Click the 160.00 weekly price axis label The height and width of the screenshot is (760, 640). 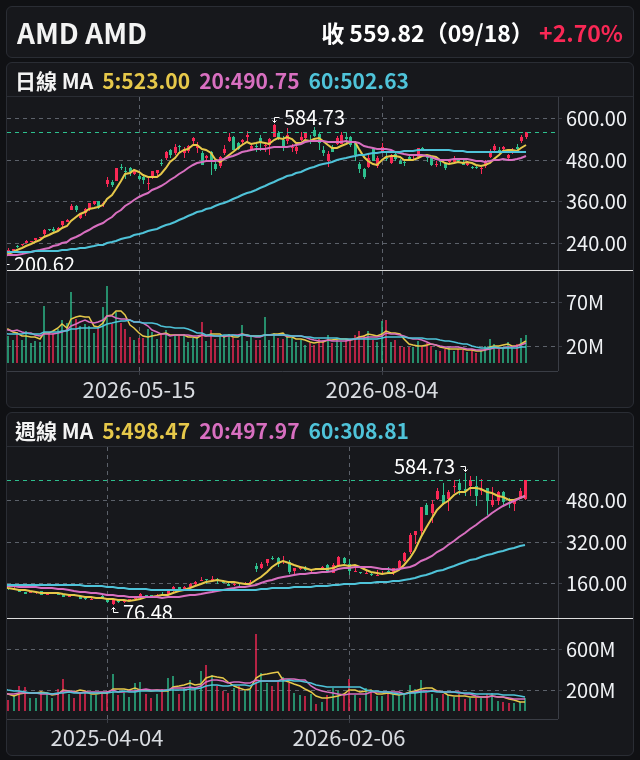596,584
